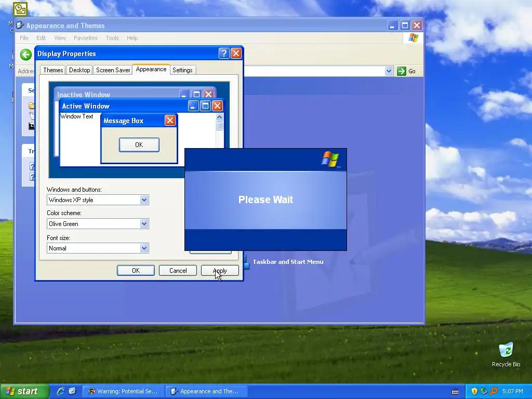
Task: Open the Favorites menu
Action: coord(86,38)
